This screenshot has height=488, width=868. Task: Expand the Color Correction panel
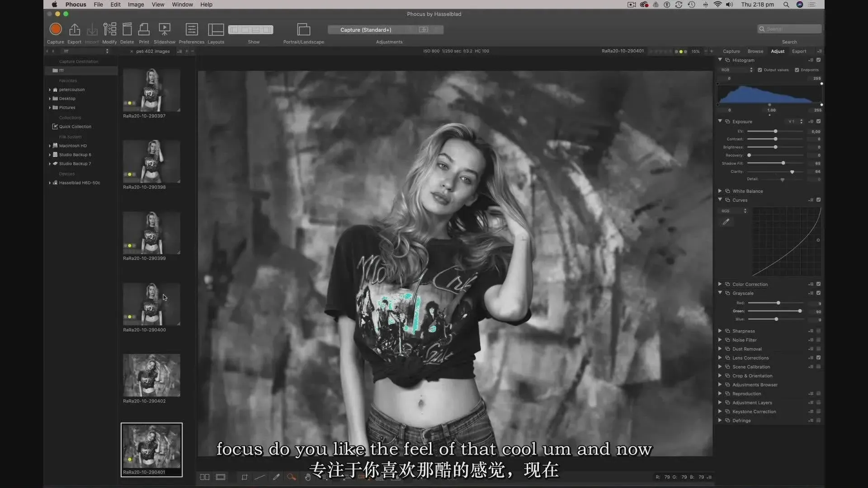click(x=720, y=284)
